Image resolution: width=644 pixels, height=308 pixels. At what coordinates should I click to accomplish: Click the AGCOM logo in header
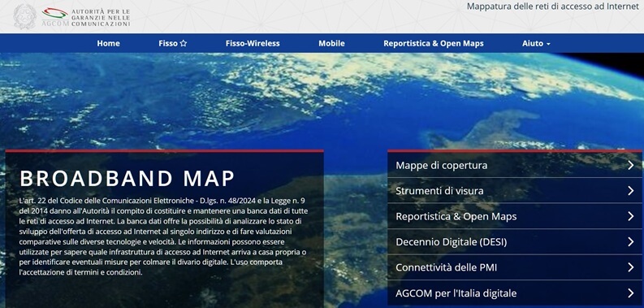click(86, 17)
